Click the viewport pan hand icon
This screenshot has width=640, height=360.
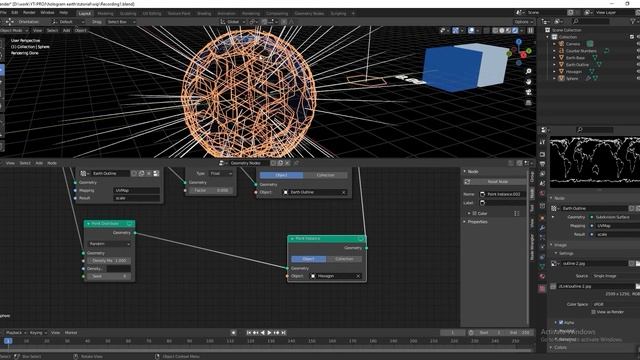pyautogui.click(x=529, y=82)
